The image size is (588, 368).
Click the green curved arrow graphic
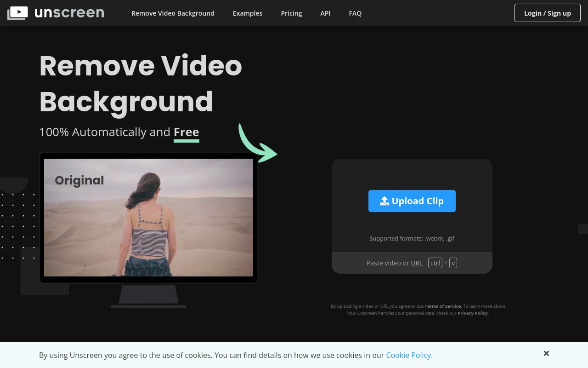click(257, 144)
